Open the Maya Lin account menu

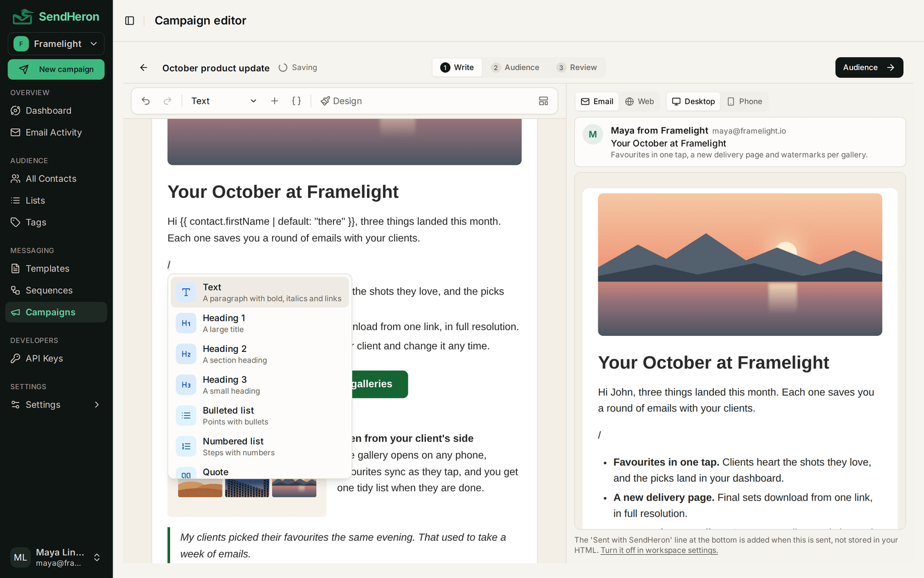(x=56, y=557)
